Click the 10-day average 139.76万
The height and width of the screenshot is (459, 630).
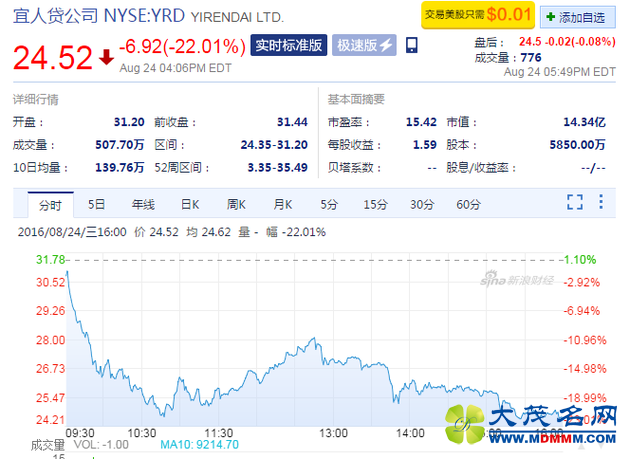tap(120, 167)
